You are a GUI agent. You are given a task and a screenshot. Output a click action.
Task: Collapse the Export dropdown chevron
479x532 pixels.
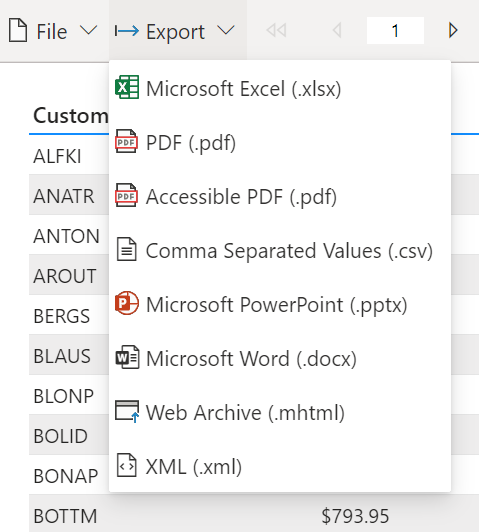[226, 31]
